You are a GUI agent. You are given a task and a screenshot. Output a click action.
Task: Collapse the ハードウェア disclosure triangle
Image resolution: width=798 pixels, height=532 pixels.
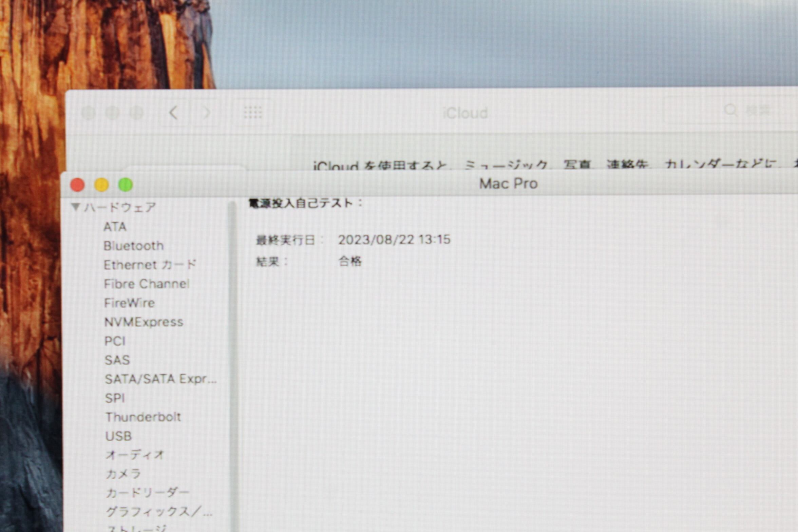[x=76, y=206]
